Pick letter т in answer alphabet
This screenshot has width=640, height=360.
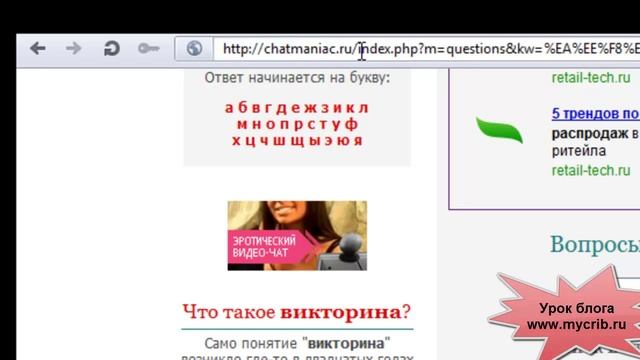[x=324, y=125]
